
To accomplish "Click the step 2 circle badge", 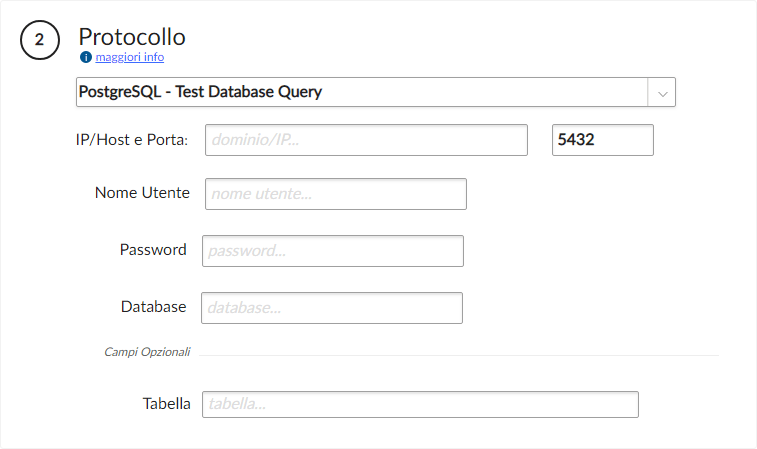I will 39,40.
